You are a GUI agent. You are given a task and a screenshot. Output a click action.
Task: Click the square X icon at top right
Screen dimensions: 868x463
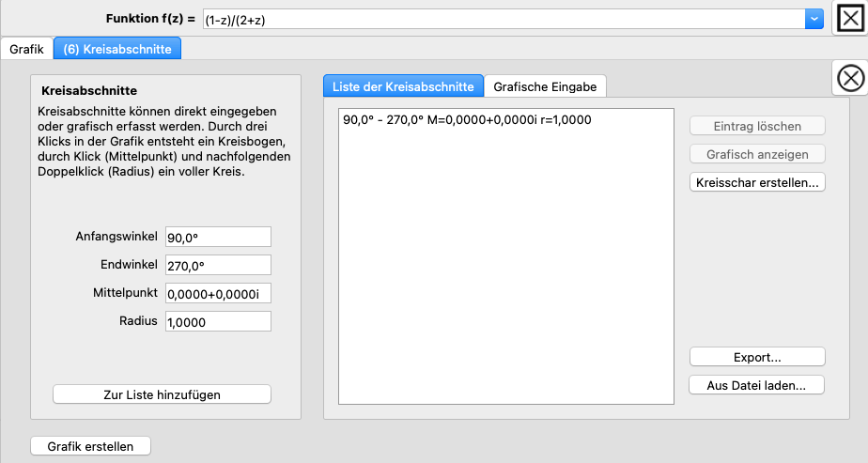coord(849,19)
